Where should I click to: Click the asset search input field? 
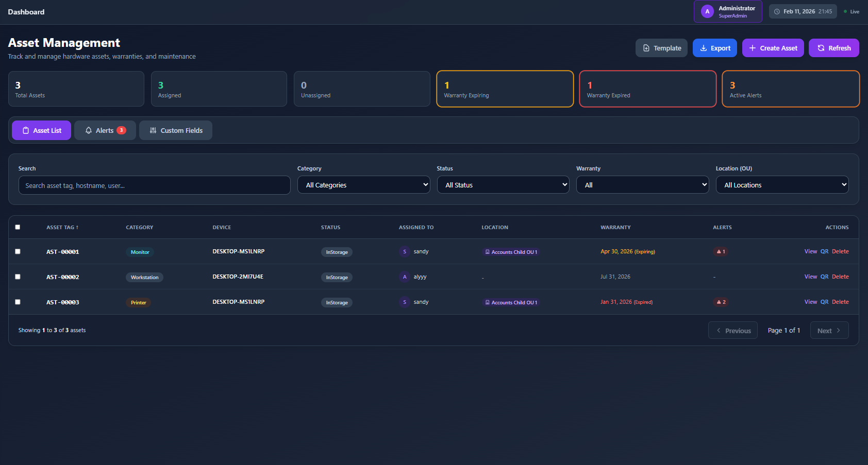(154, 185)
